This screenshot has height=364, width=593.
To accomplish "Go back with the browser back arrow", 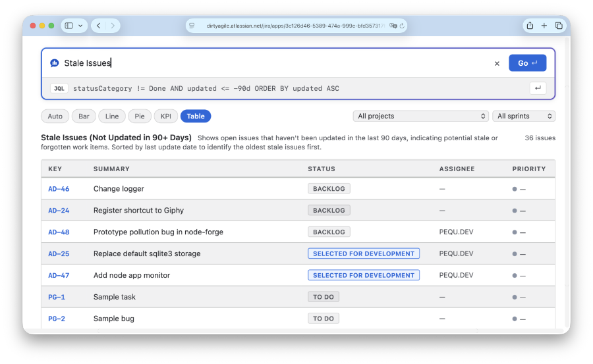I will [99, 26].
